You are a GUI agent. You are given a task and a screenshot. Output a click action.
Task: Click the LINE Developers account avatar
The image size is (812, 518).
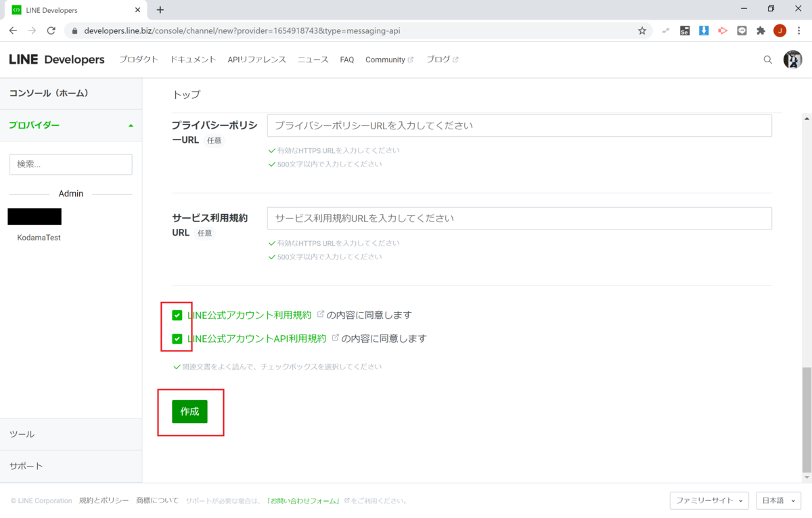[x=792, y=60]
